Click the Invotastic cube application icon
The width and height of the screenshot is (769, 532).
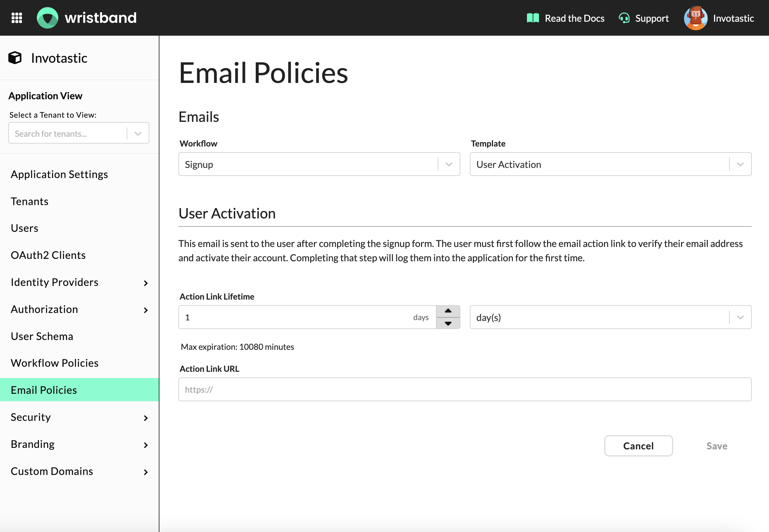coord(15,58)
